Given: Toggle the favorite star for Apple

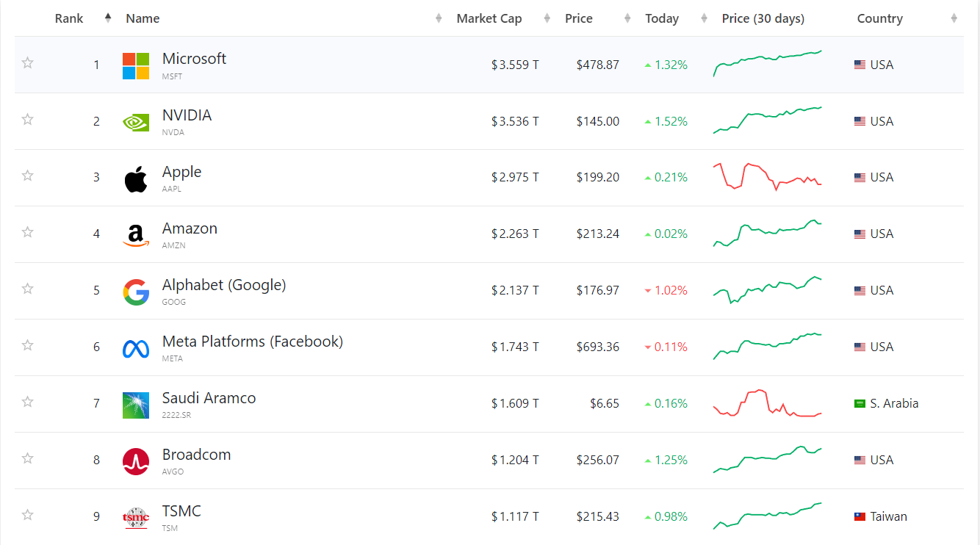Looking at the screenshot, I should tap(28, 176).
